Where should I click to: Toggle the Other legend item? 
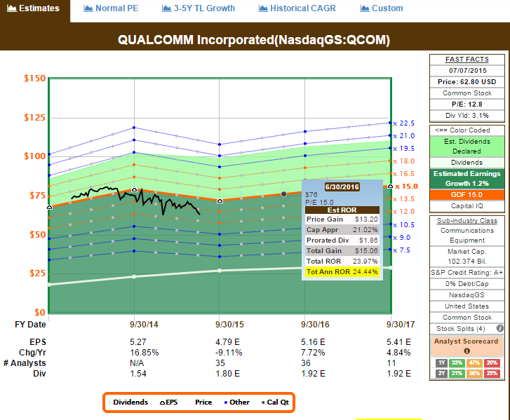(237, 402)
